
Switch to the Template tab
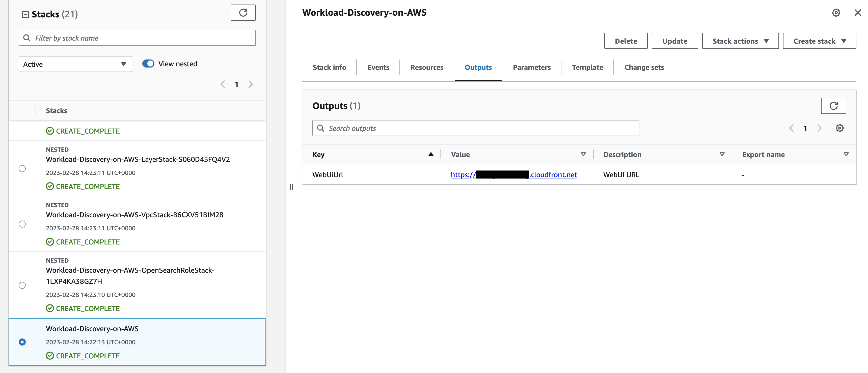coord(587,67)
